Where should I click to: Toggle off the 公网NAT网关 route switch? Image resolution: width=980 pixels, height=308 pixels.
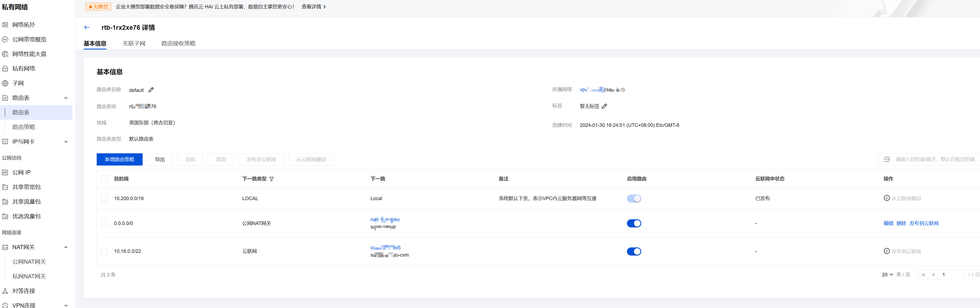[x=634, y=223]
